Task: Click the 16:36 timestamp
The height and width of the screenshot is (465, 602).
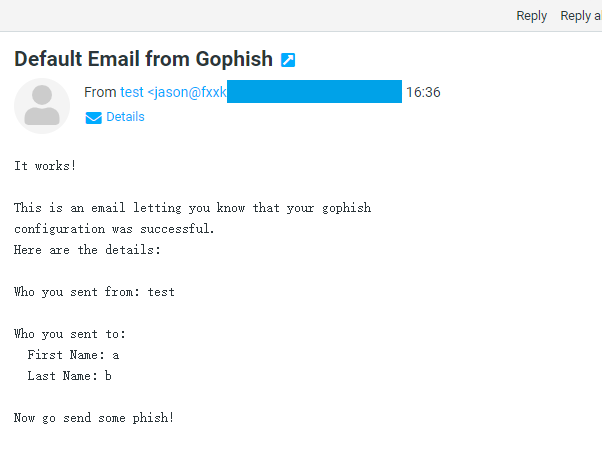Action: 423,92
